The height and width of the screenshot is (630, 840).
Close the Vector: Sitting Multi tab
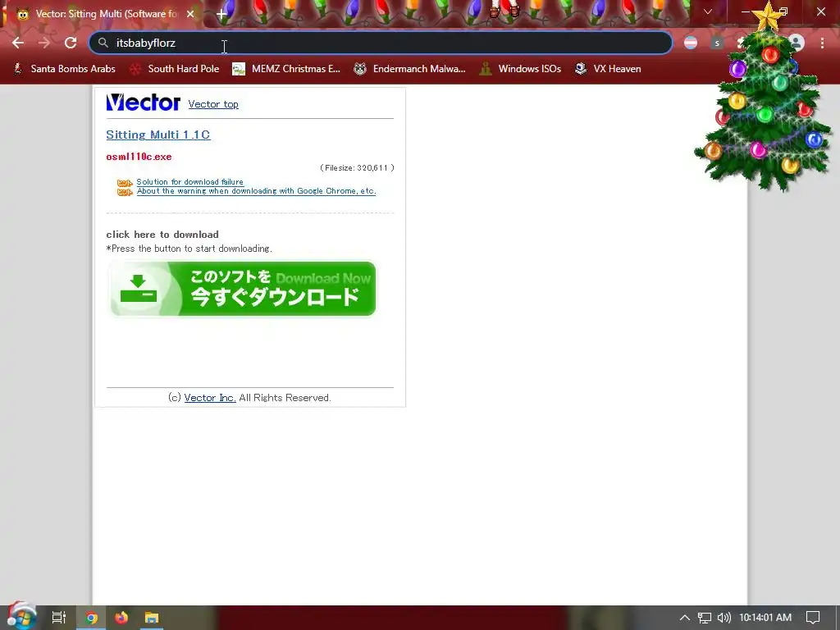coord(190,14)
